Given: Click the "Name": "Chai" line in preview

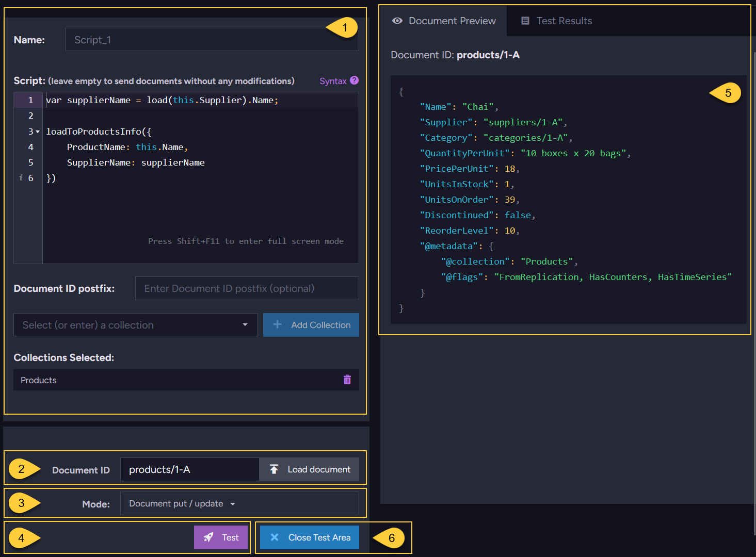Looking at the screenshot, I should 459,107.
